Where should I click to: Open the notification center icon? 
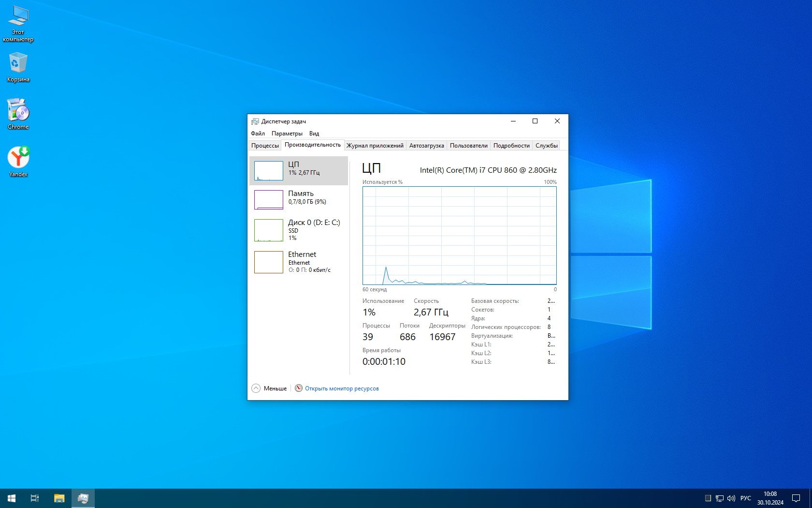[796, 498]
